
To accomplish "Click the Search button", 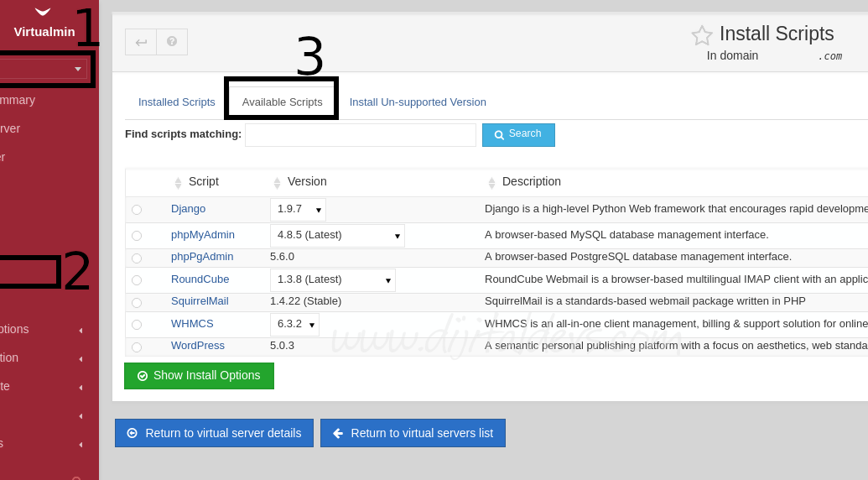I will tap(518, 135).
